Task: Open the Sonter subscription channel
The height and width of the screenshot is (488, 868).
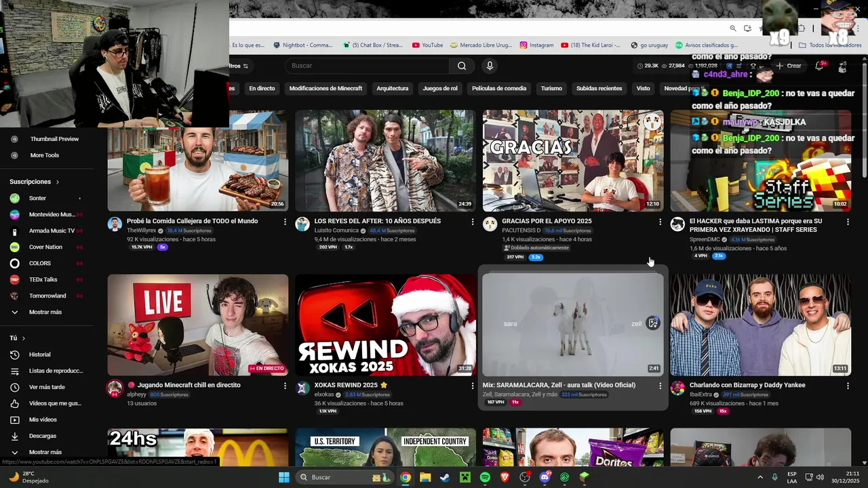Action: (x=37, y=198)
